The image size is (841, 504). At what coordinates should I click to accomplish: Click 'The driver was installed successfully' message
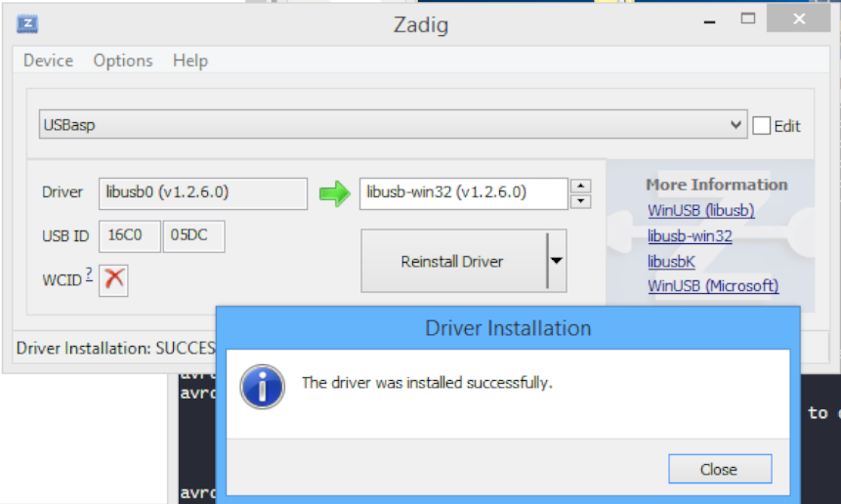[x=427, y=383]
